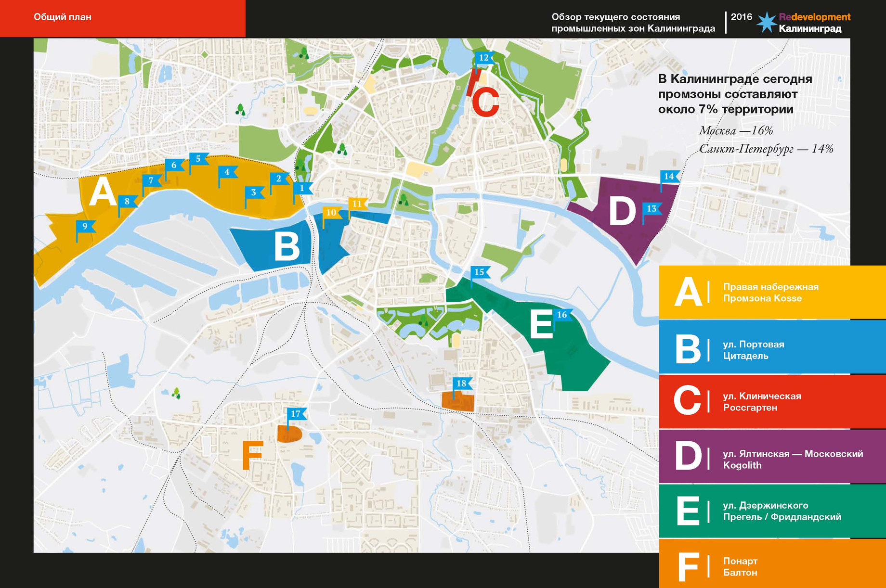Click flag marker number 2
The image size is (886, 588).
279,179
